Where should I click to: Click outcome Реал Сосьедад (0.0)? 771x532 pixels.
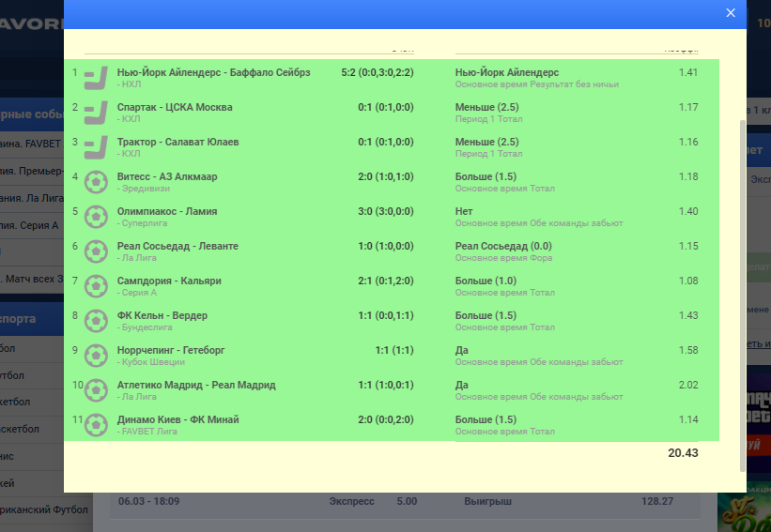tap(503, 246)
